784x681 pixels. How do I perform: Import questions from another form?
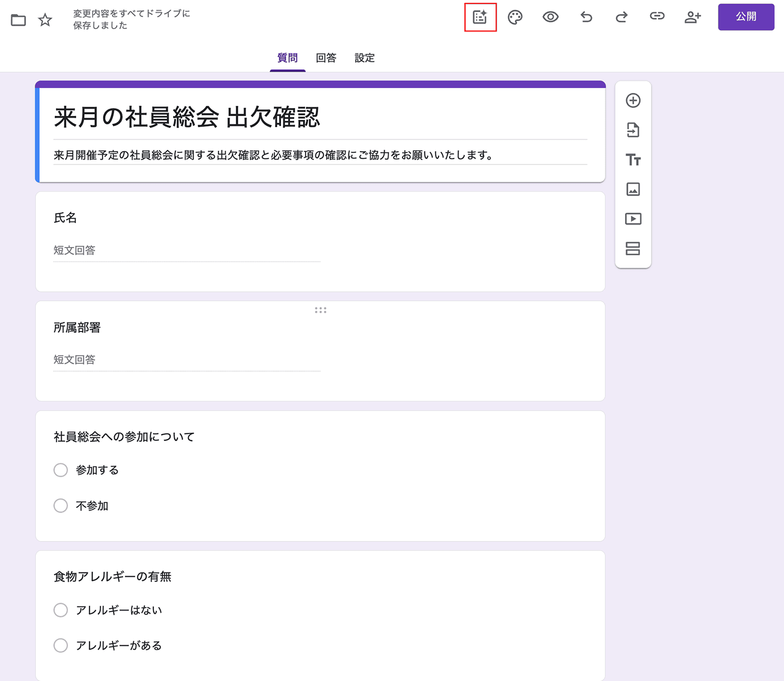point(633,130)
